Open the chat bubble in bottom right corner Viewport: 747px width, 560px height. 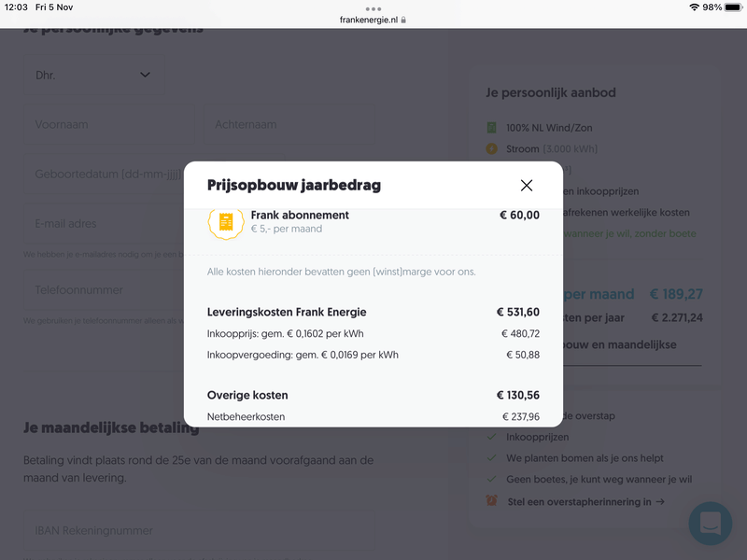pyautogui.click(x=710, y=524)
